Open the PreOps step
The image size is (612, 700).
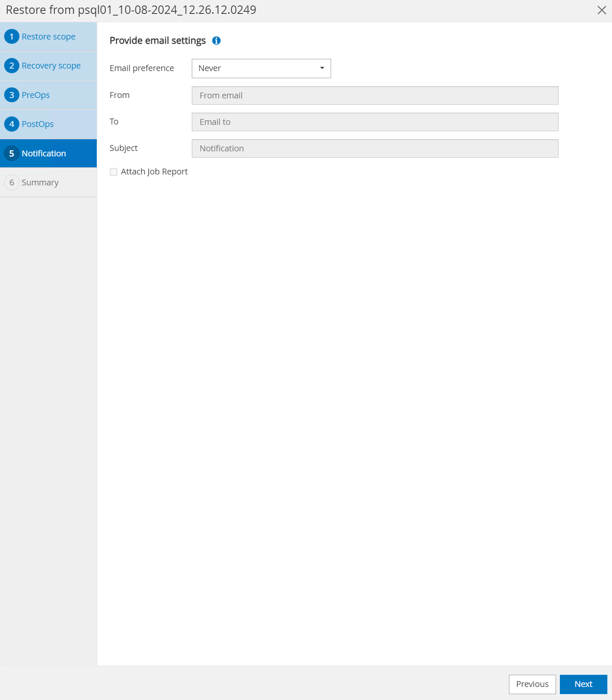[x=48, y=95]
